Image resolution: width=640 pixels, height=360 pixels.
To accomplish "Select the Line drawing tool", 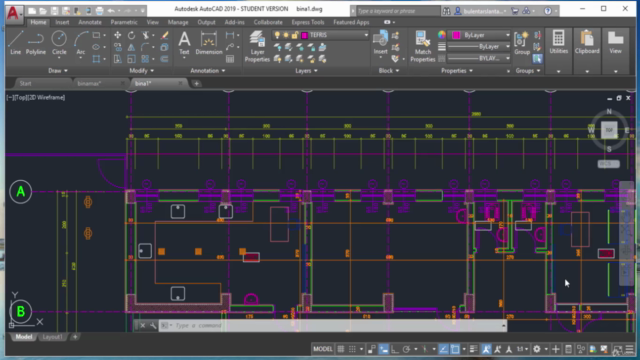I will click(x=16, y=43).
